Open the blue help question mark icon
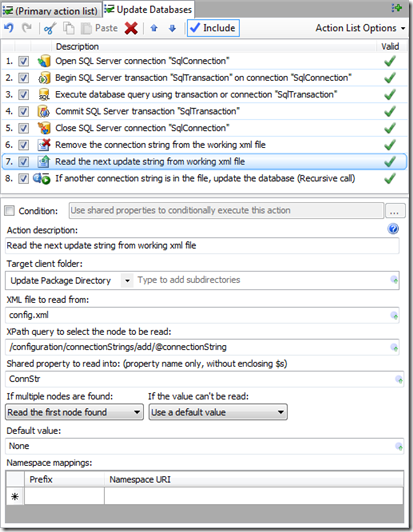Image resolution: width=413 pixels, height=532 pixels. point(393,229)
